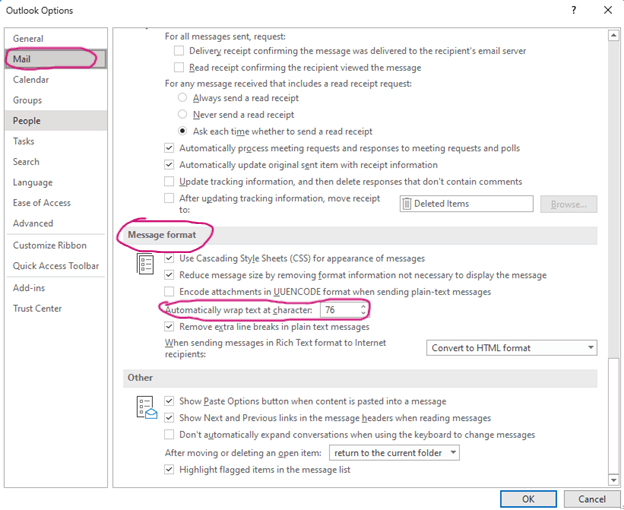Click the Deleted Items folder field
Image resolution: width=624 pixels, height=510 pixels.
coord(466,204)
